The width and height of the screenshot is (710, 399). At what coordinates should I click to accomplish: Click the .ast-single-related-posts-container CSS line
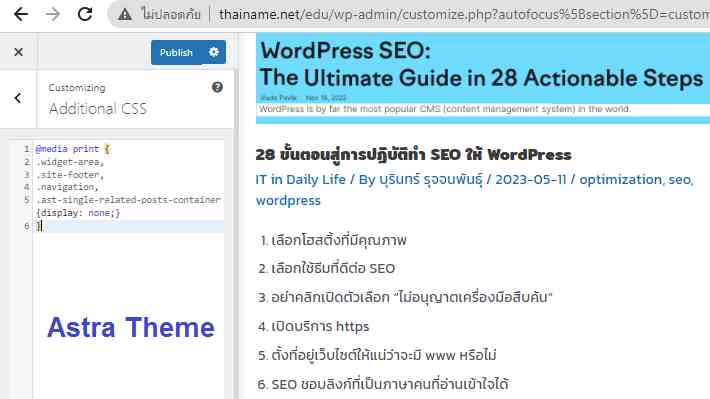128,200
